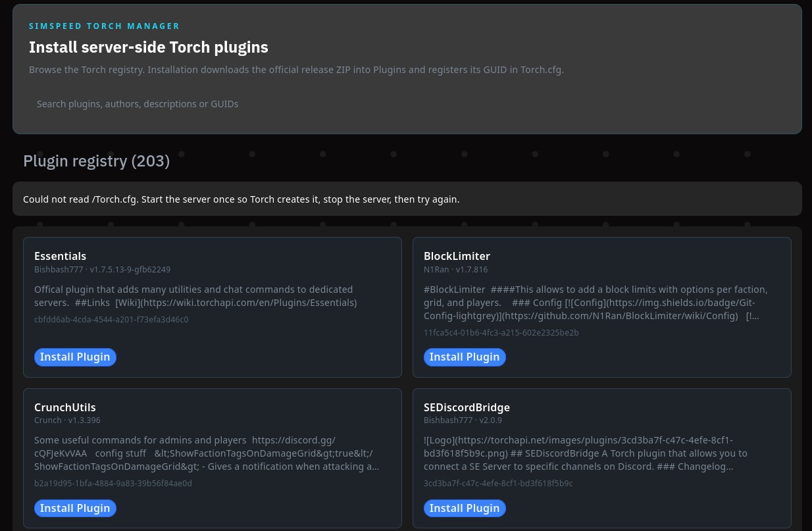Click the 'Could not read /Torch.cfg' error message
The height and width of the screenshot is (531, 812).
pos(241,199)
